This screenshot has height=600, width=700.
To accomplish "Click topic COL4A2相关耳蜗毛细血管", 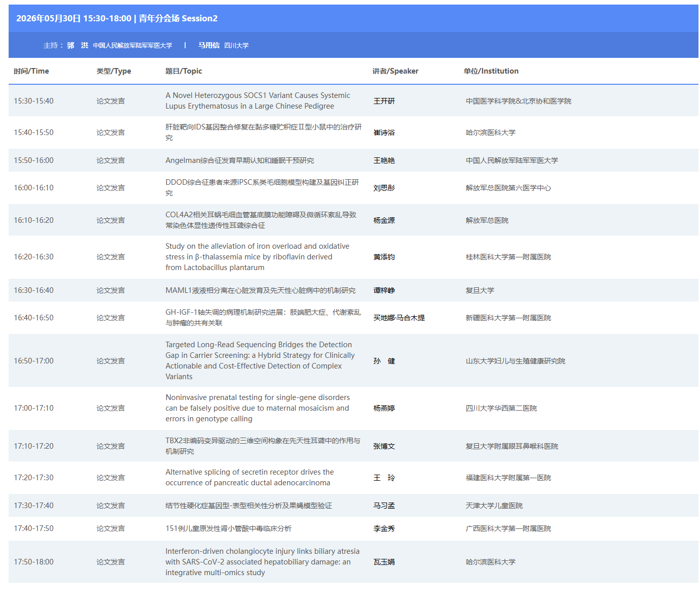I will click(x=261, y=220).
